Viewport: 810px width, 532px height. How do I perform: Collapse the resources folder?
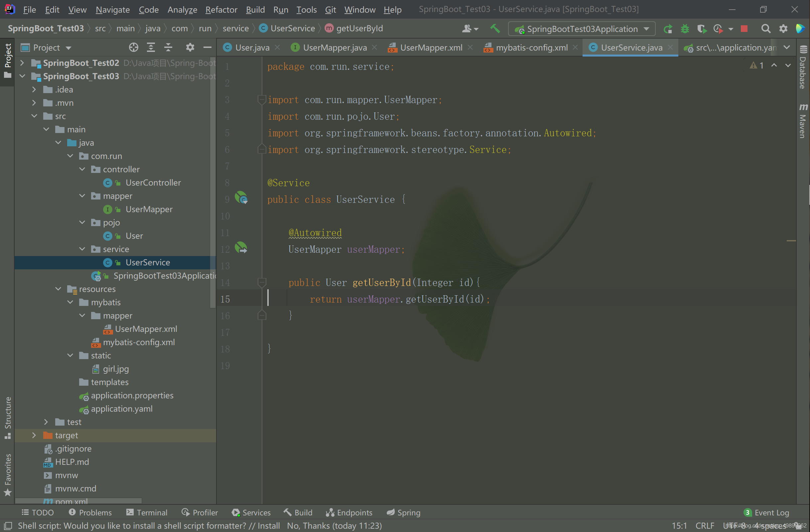coord(58,289)
